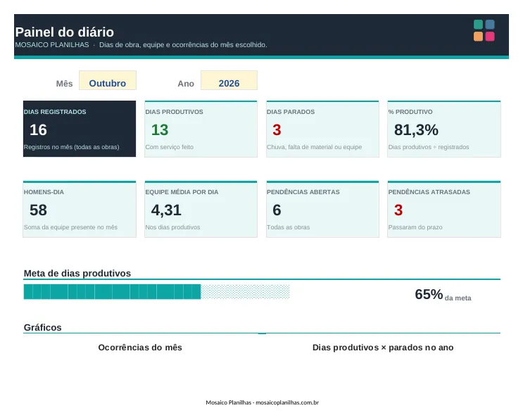523x420 pixels.
Task: Open the mosaicoplanilhas.com.br footer link
Action: pos(287,402)
